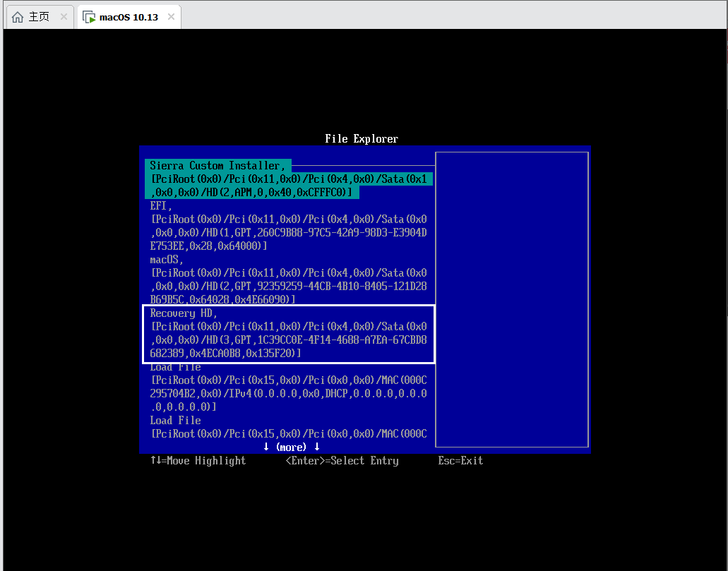This screenshot has width=728, height=571.
Task: Click the File Explorer title
Action: point(362,139)
